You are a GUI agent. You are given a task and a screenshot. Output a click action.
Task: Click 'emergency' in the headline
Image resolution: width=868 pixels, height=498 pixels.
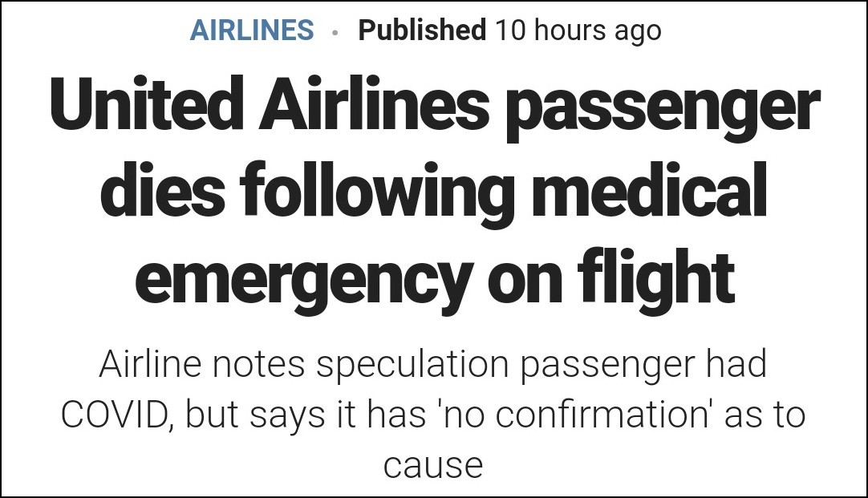point(303,281)
